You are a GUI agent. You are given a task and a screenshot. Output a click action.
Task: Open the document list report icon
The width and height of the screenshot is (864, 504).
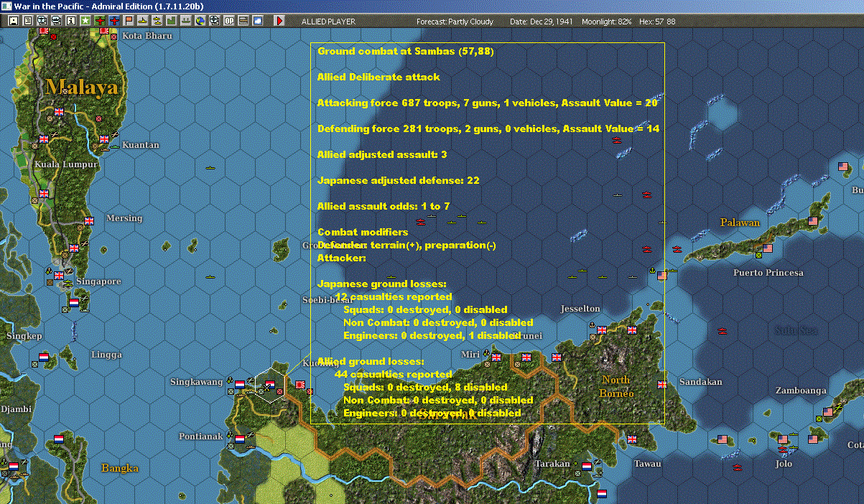pyautogui.click(x=28, y=22)
